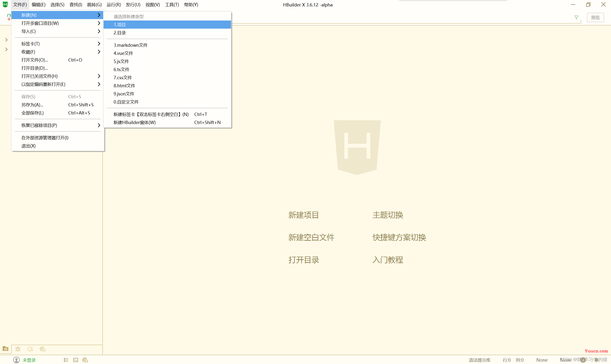
Task: Click 打开目录 on the welcome screen
Action: click(303, 260)
